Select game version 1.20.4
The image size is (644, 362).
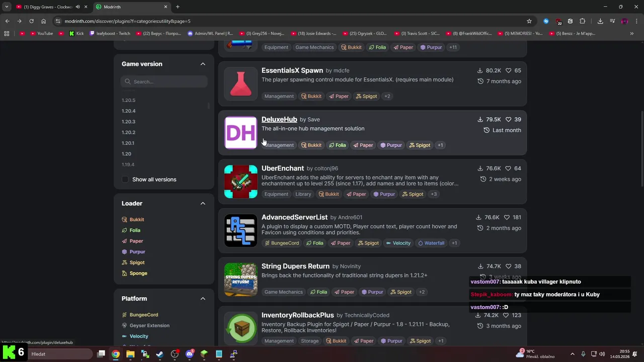[129, 111]
